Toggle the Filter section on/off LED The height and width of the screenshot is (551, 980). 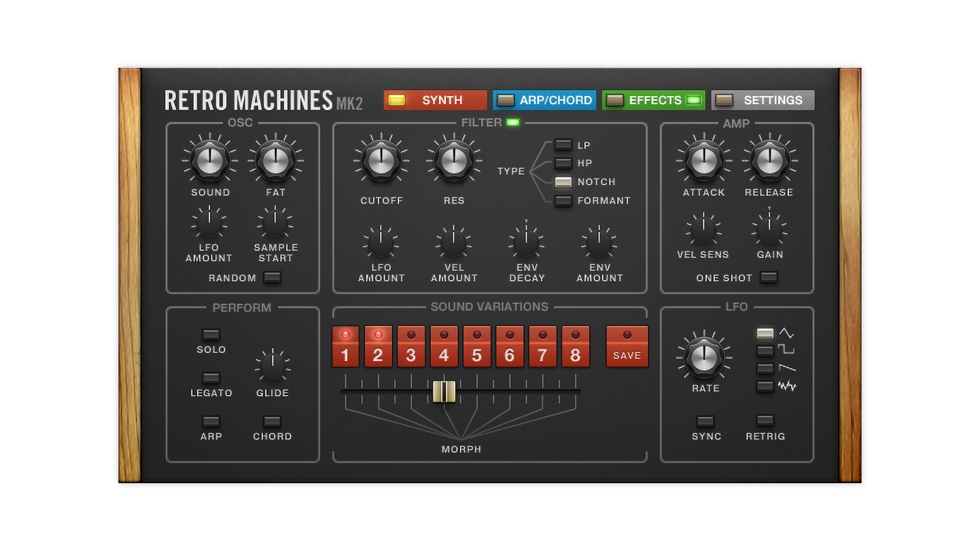[x=512, y=122]
